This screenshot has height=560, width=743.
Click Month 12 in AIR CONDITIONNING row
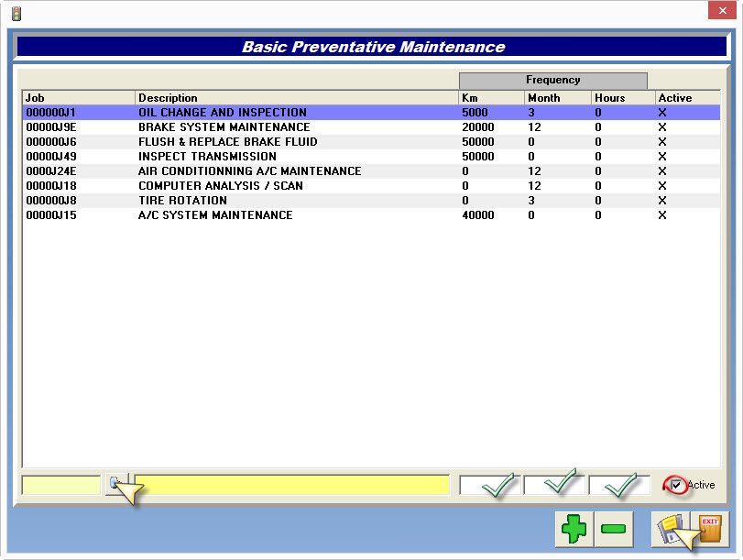pyautogui.click(x=534, y=171)
